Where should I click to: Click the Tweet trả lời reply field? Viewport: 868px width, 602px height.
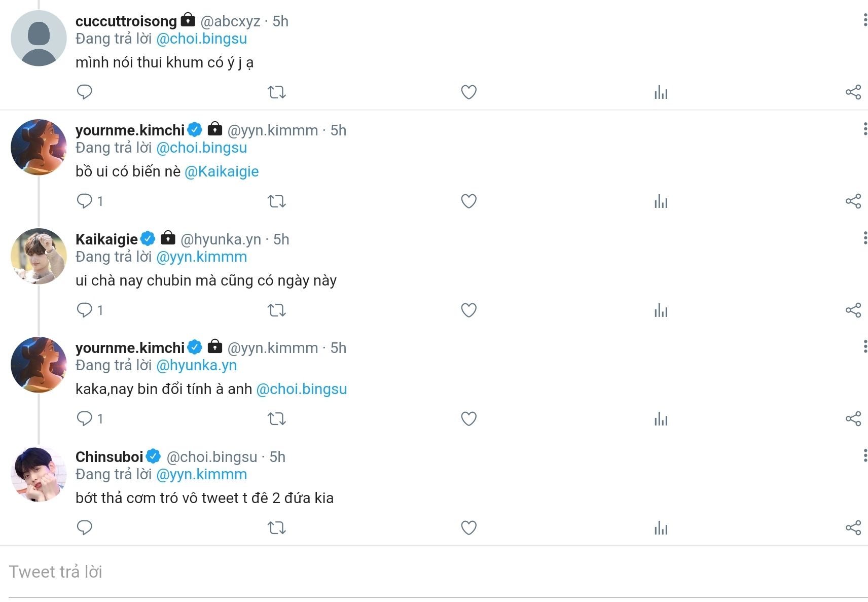pos(434,572)
